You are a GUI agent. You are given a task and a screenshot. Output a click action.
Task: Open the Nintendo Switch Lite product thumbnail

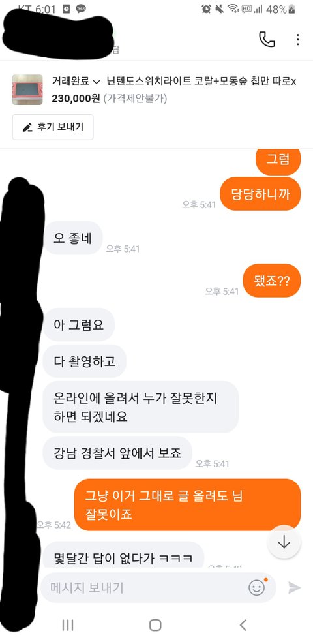pyautogui.click(x=27, y=89)
